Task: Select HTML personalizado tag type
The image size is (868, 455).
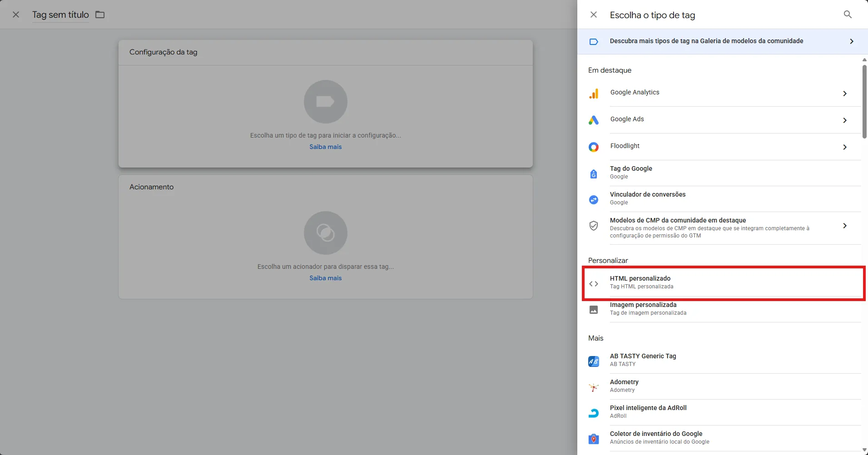Action: [724, 283]
